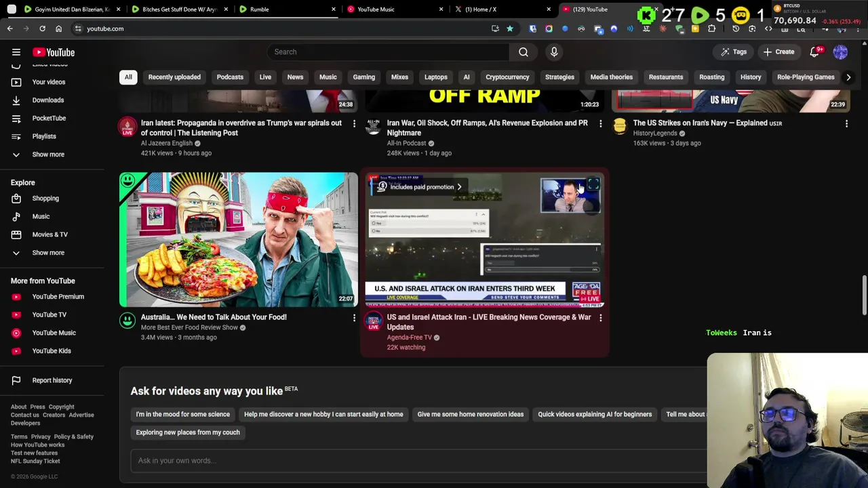
Task: Open Al Jazeera English channel avatar
Action: (127, 127)
